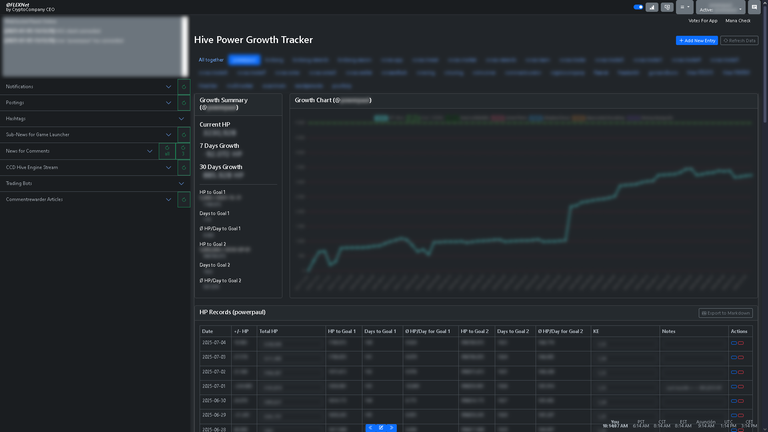Click the previous arrow in the bottom blue bar
This screenshot has width=768, height=432.
(x=371, y=428)
